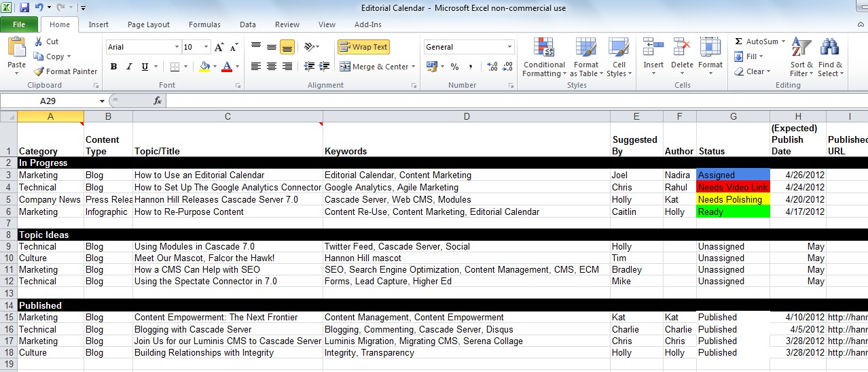Toggle the Wrap Text button
Screen dimensions: 868x372
[x=363, y=47]
